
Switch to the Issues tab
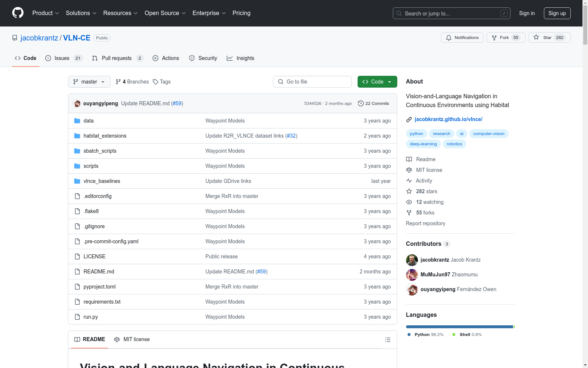tap(64, 58)
